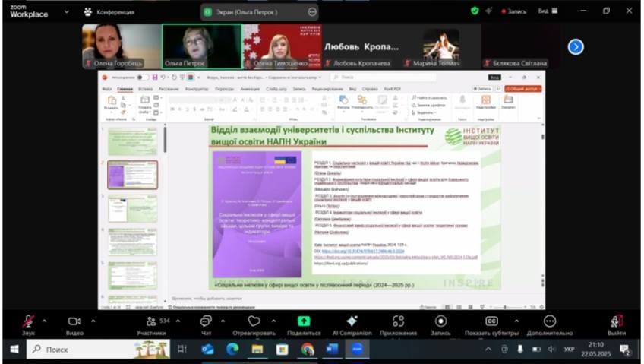Viewport: 644px width, 364px height.
Task: Click the blue next participants arrow button
Action: (576, 46)
